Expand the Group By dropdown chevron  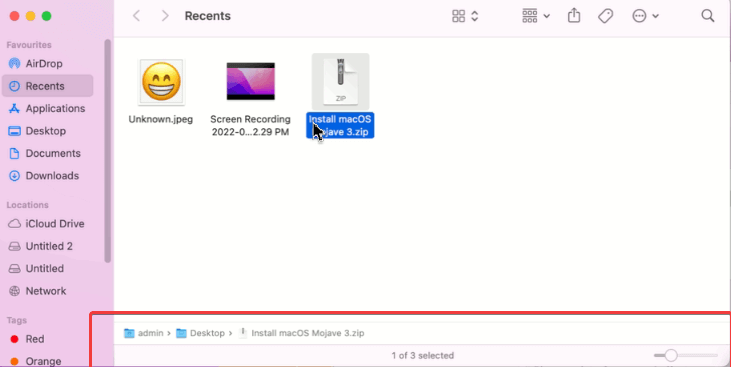tap(547, 16)
